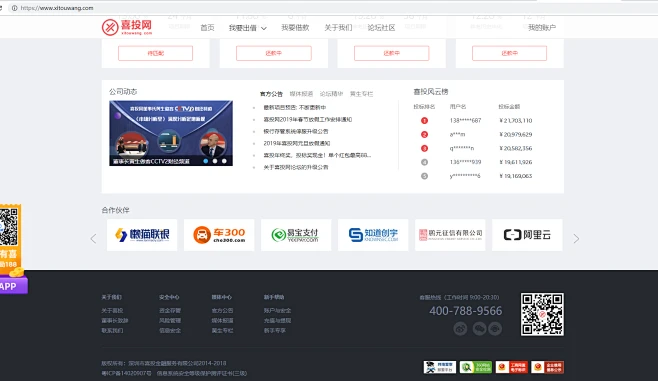Open the 关于喜投网论坛的升级公告 item
This screenshot has height=381, width=658.
(295, 167)
